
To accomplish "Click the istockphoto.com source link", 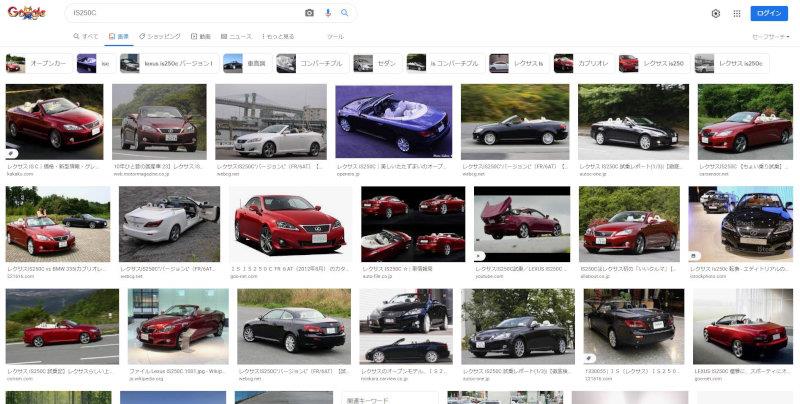I will (708, 276).
